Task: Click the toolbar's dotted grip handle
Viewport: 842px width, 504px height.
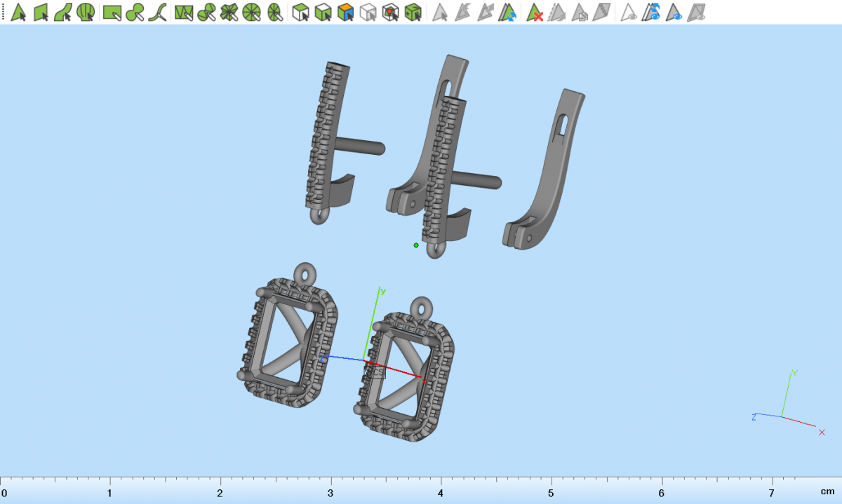Action: click(x=3, y=12)
